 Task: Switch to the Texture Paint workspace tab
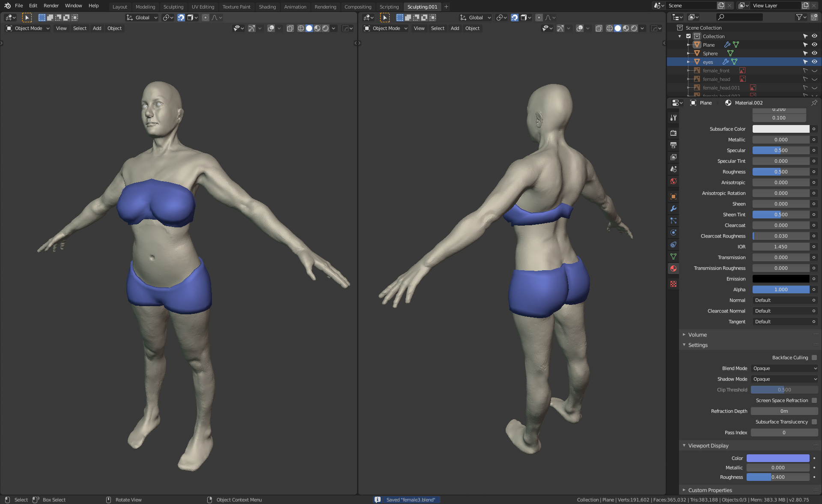236,7
